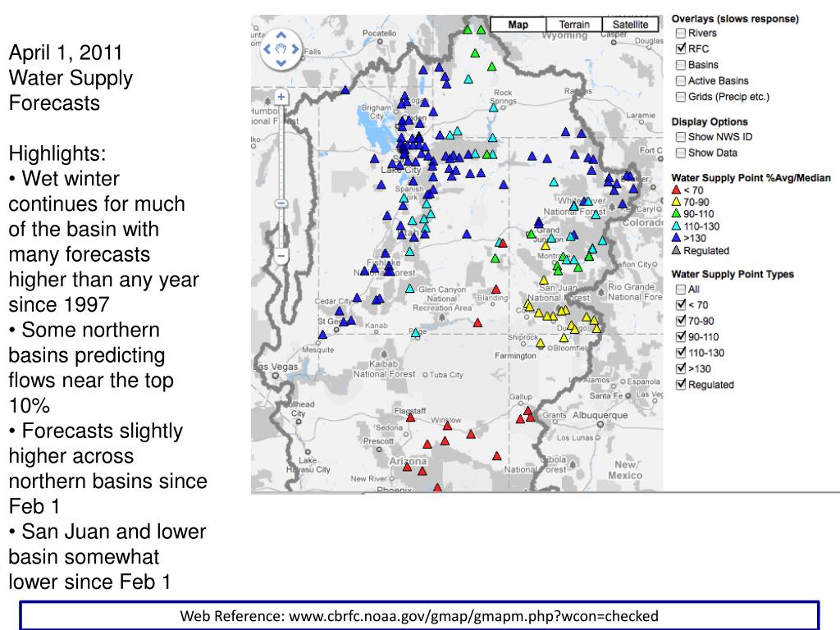Click the blue >130 legend triangle
The image size is (840, 630).
click(x=676, y=237)
